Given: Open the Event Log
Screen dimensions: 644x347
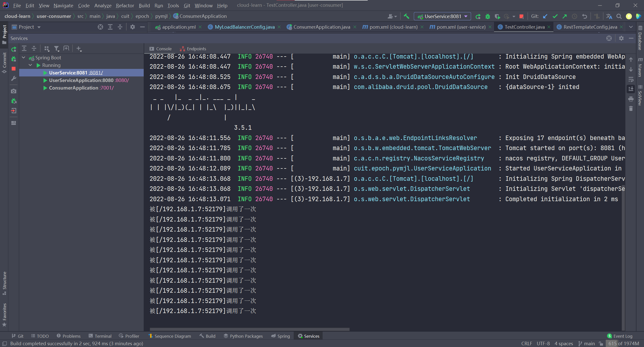Looking at the screenshot, I should pyautogui.click(x=620, y=336).
